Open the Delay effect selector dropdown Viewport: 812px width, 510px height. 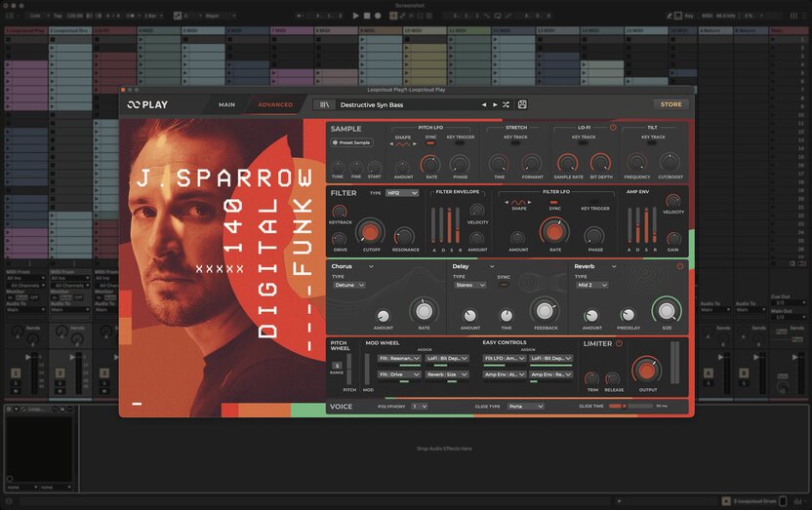click(473, 266)
